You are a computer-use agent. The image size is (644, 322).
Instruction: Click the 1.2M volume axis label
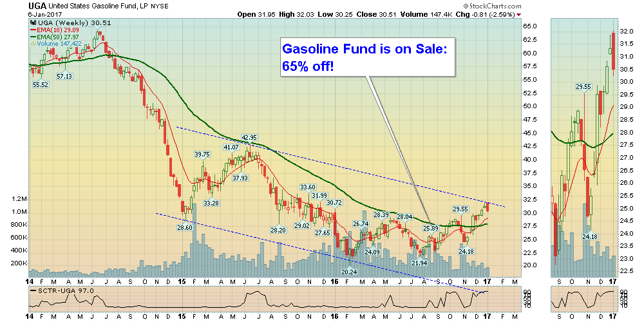pos(19,199)
